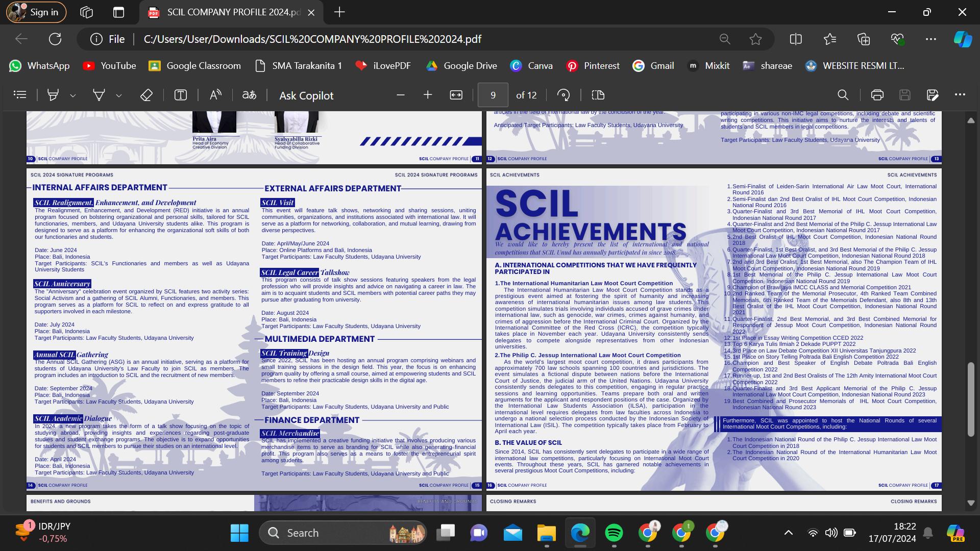Rotate the PDF page

click(563, 95)
